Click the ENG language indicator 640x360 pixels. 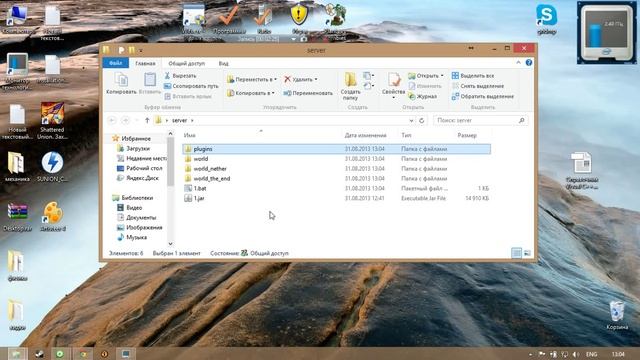591,354
